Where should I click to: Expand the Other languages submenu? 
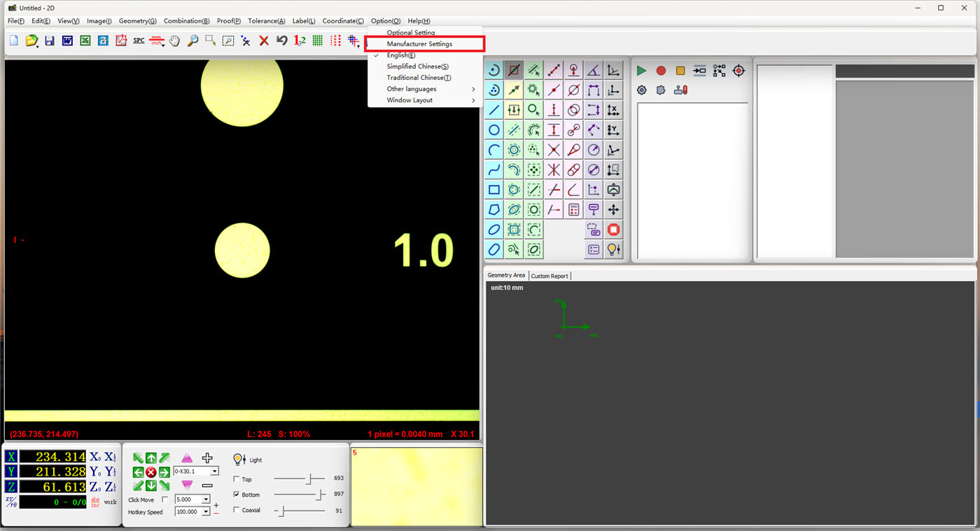(425, 89)
